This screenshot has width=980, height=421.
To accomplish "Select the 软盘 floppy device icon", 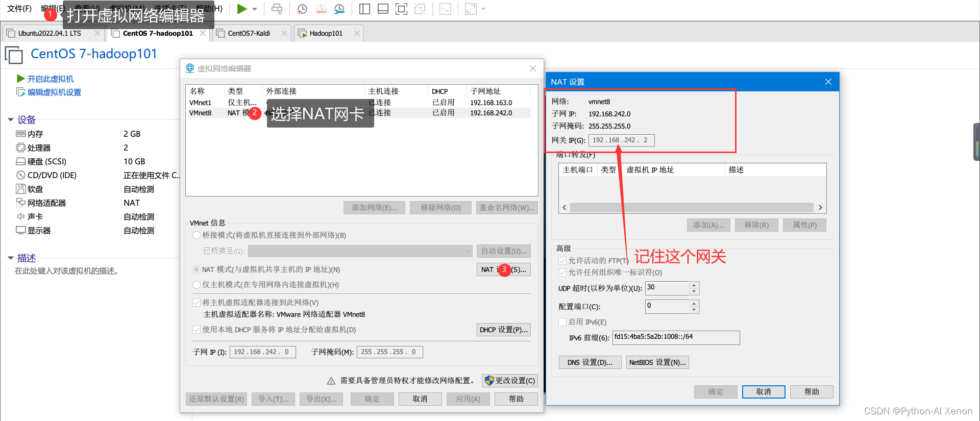I will [x=21, y=189].
